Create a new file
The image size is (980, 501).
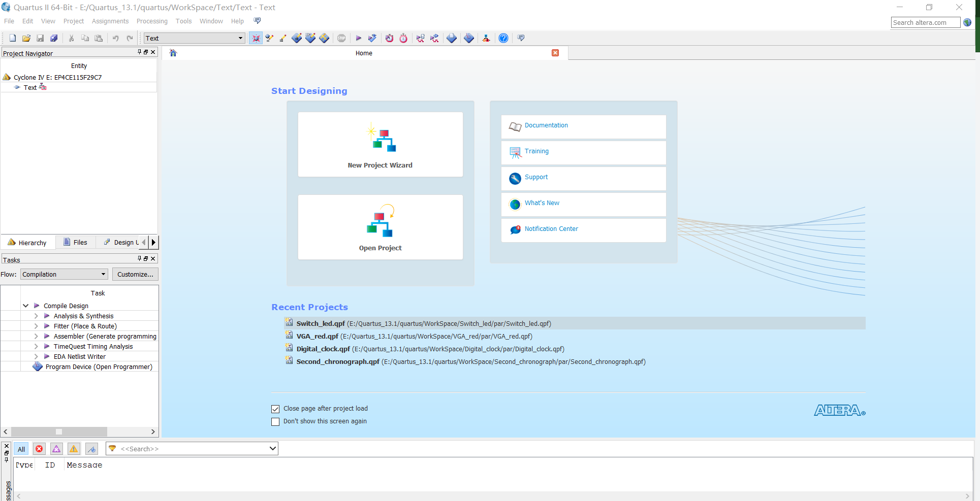[12, 38]
